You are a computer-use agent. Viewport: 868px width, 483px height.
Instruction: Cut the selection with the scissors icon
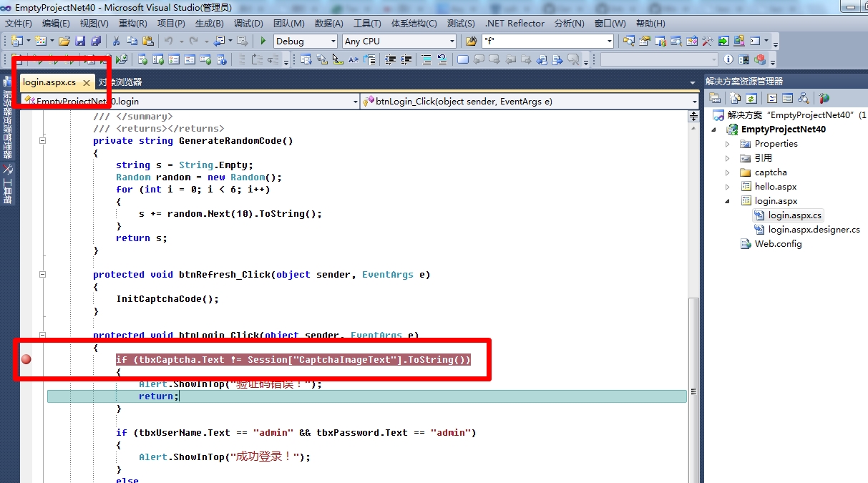pyautogui.click(x=116, y=41)
